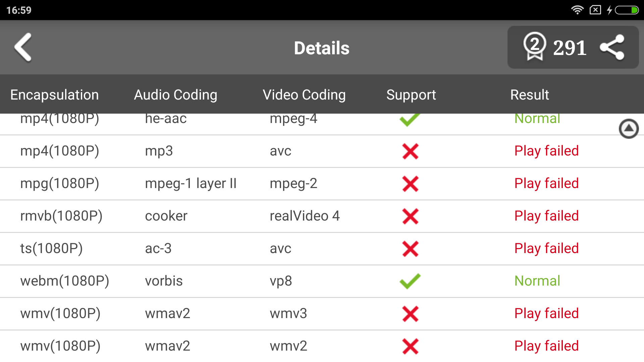Select the Video Coding column header
This screenshot has width=644, height=362.
[304, 95]
